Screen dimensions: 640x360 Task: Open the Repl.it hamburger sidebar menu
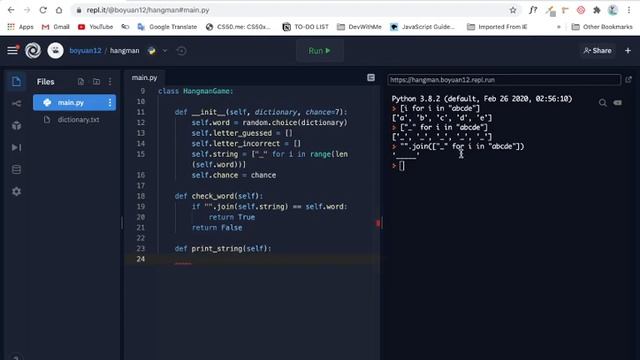(13, 50)
